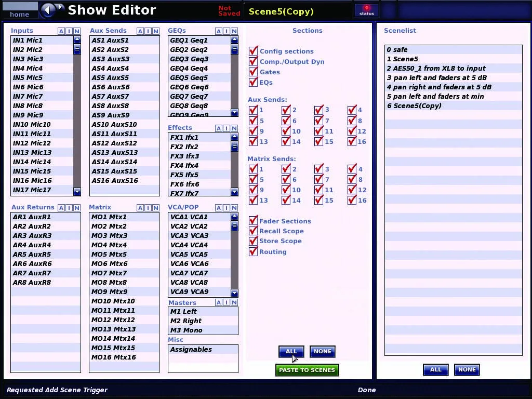Click the VCA/POP list scroll down arrow
Image resolution: width=532 pixels, height=399 pixels.
234,292
